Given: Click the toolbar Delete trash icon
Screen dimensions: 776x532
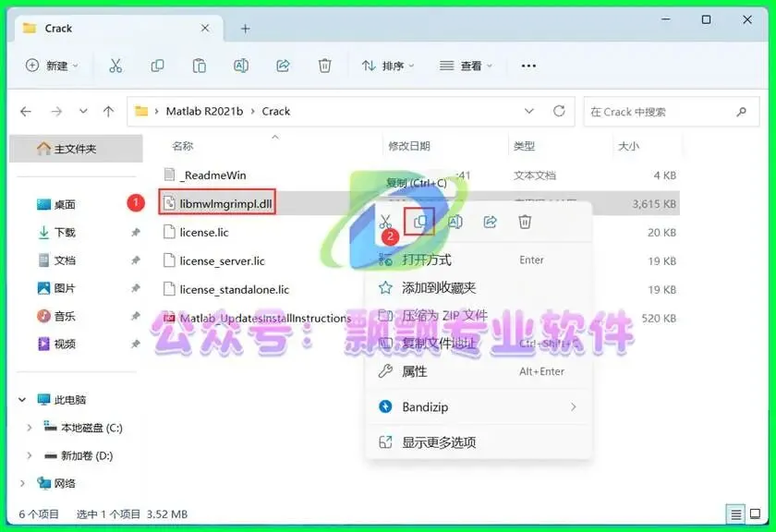Looking at the screenshot, I should pos(324,66).
